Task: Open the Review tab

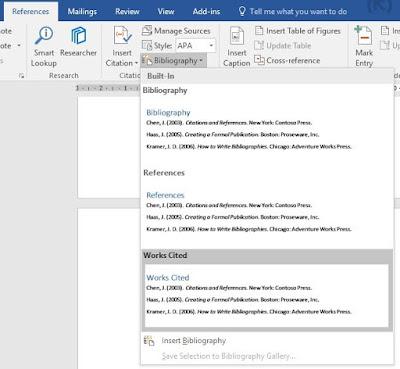Action: pyautogui.click(x=127, y=11)
